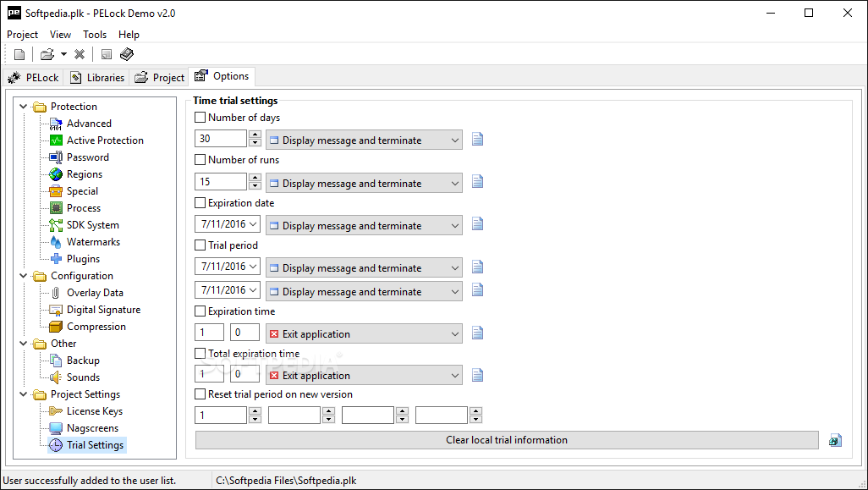Click the Delete X toolbar icon

80,54
